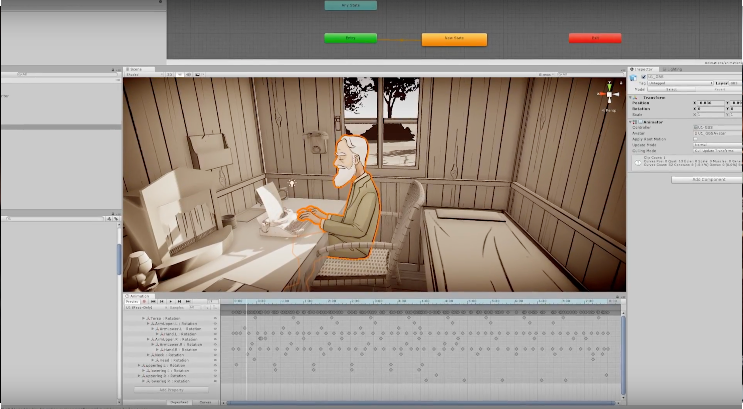
Task: Go to next keyframe
Action: click(180, 301)
